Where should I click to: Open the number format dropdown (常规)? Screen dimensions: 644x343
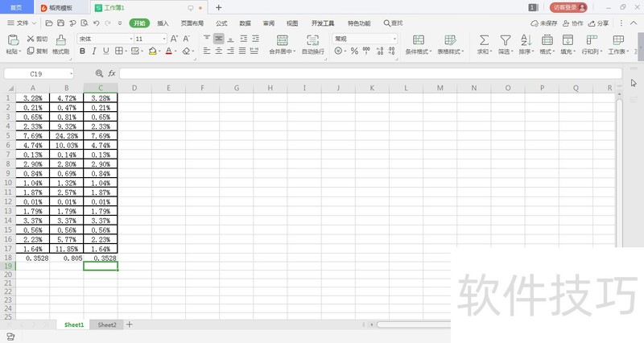tap(394, 39)
